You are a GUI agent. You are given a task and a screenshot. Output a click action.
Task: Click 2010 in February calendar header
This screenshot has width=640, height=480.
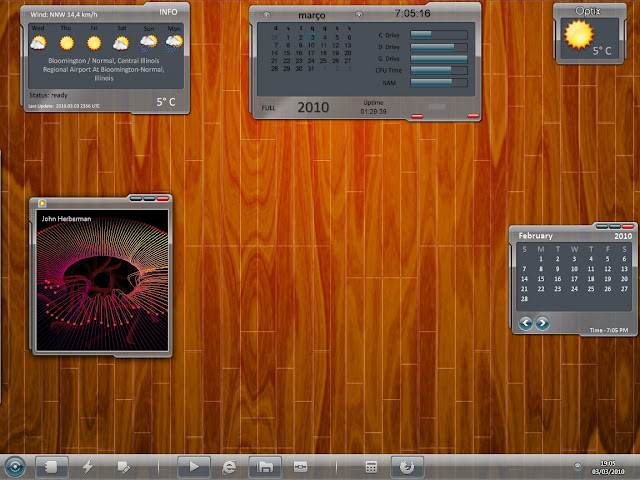[623, 236]
